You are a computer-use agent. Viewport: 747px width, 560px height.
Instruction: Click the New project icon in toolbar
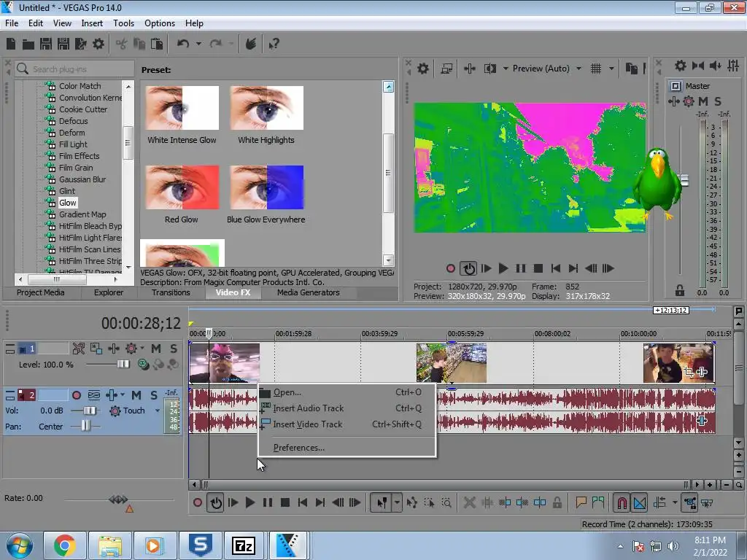click(x=11, y=44)
